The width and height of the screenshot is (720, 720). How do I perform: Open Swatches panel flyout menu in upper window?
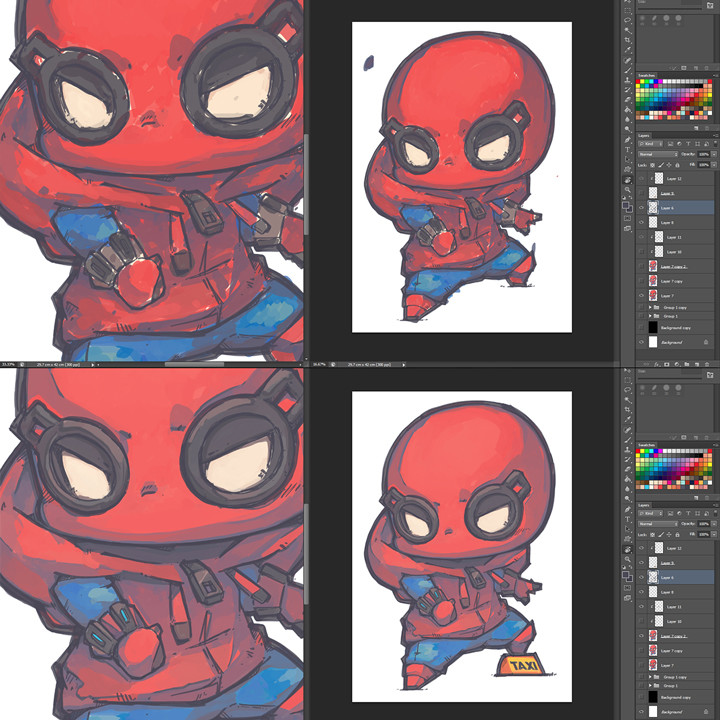click(x=716, y=75)
